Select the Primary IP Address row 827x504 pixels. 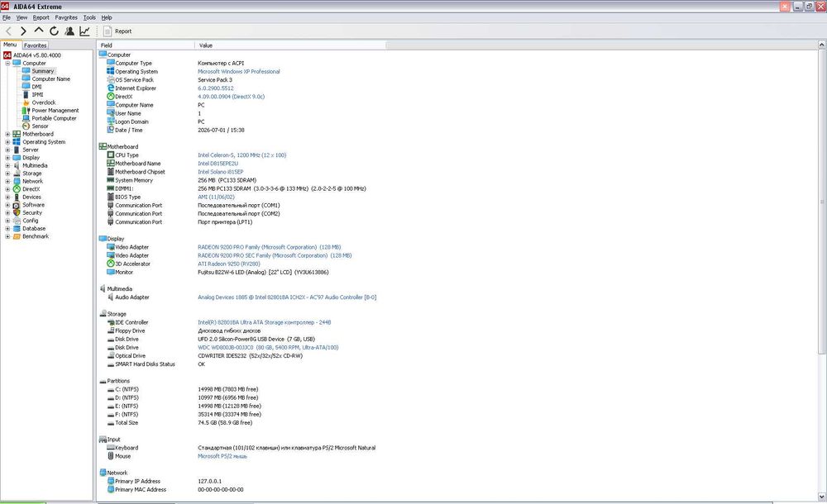[x=164, y=482]
